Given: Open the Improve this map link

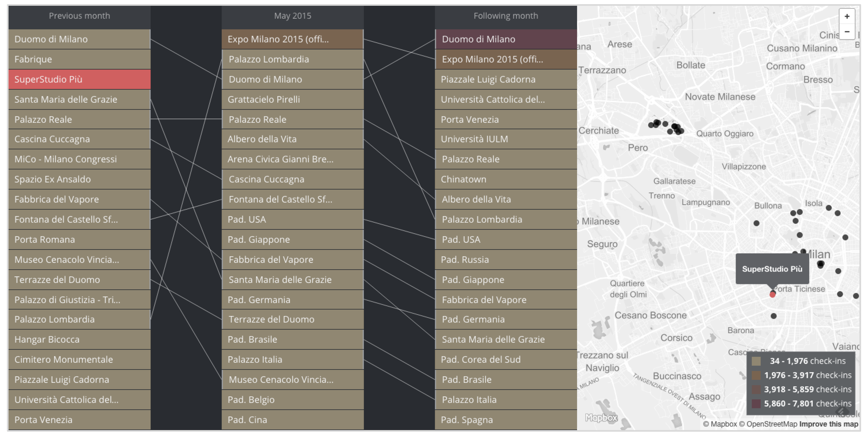Looking at the screenshot, I should tap(829, 424).
